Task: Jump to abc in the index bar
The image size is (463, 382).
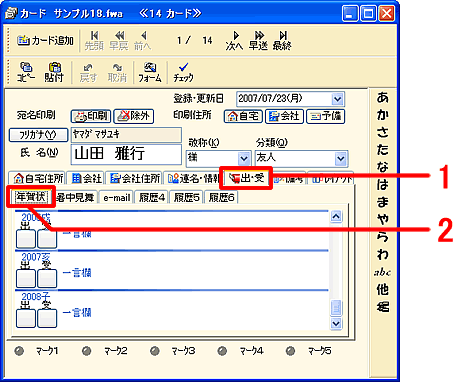Action: (x=383, y=272)
